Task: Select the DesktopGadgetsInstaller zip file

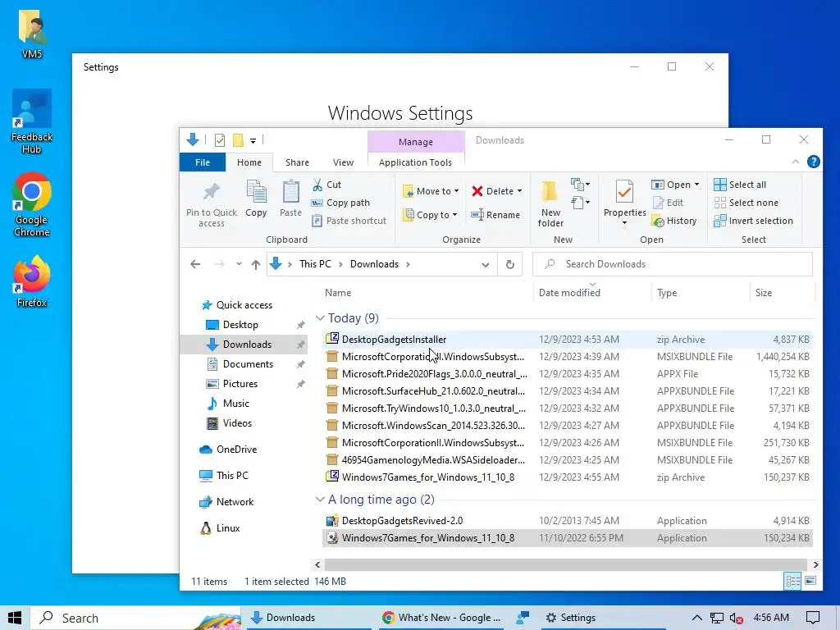Action: pos(568,339)
